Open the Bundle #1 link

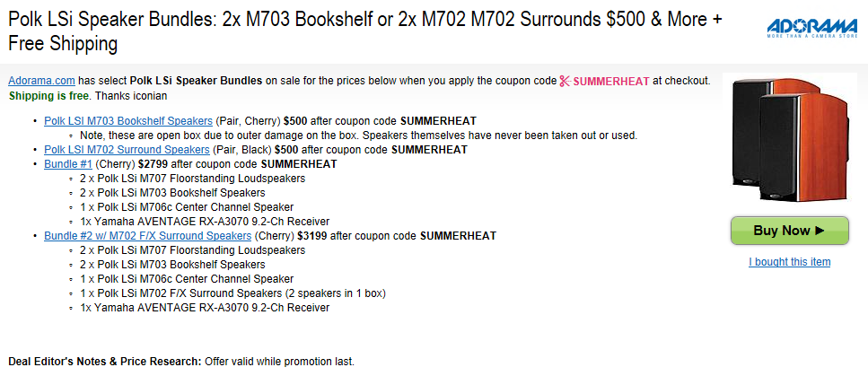(68, 164)
